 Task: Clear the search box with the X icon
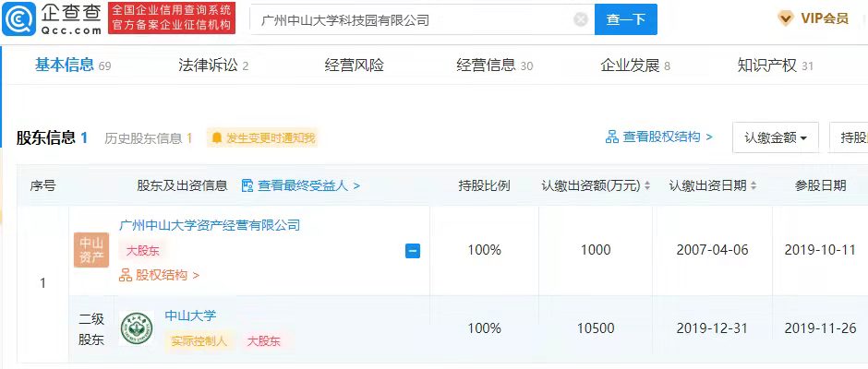[580, 20]
